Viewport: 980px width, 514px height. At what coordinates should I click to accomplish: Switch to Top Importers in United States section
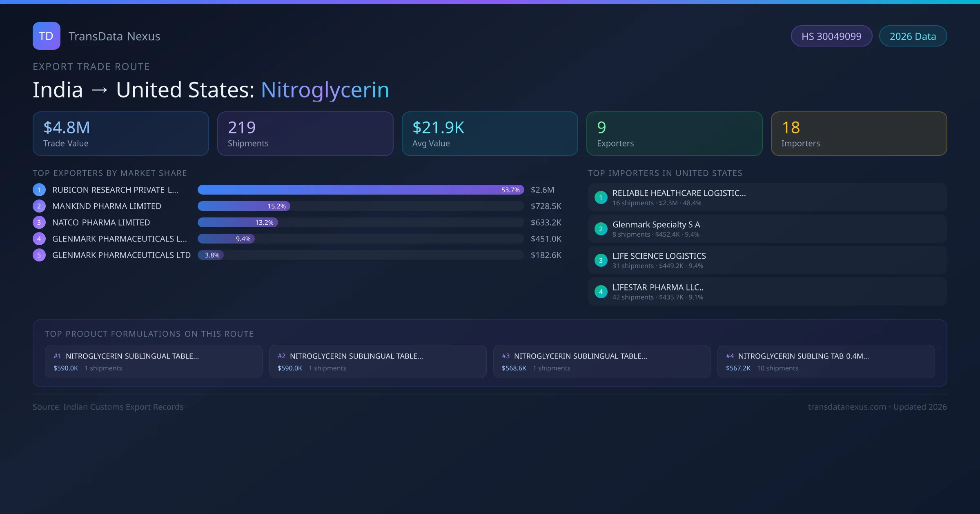[665, 173]
